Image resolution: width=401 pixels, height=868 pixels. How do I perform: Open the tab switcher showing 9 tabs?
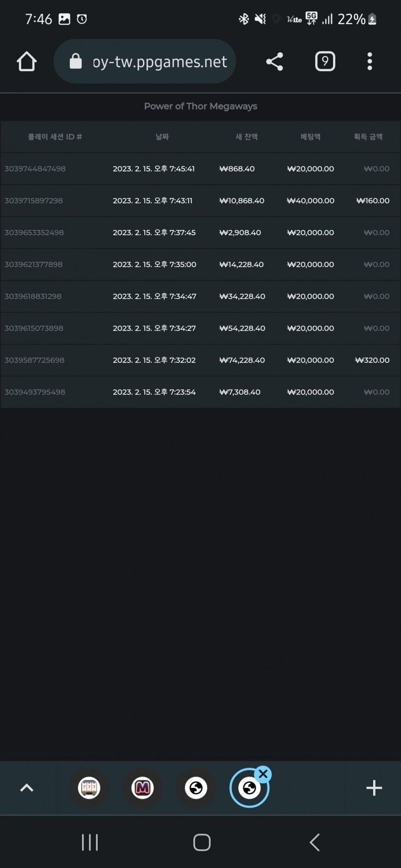(325, 61)
